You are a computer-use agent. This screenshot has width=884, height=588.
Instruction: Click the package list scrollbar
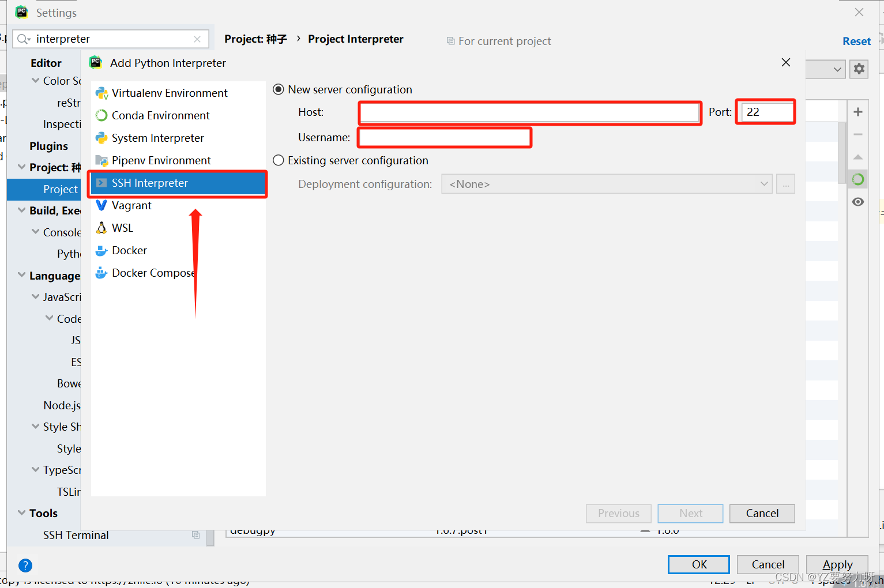pos(842,153)
